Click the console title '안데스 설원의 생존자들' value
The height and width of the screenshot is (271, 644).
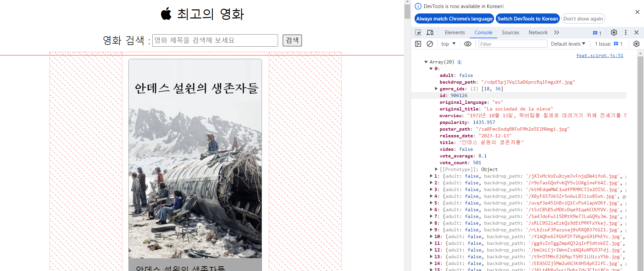point(491,142)
